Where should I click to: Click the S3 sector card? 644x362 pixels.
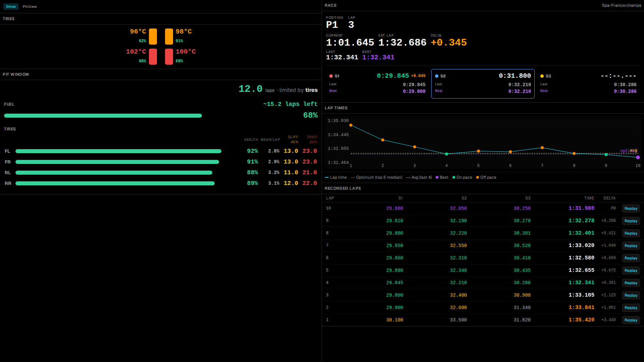pyautogui.click(x=588, y=84)
